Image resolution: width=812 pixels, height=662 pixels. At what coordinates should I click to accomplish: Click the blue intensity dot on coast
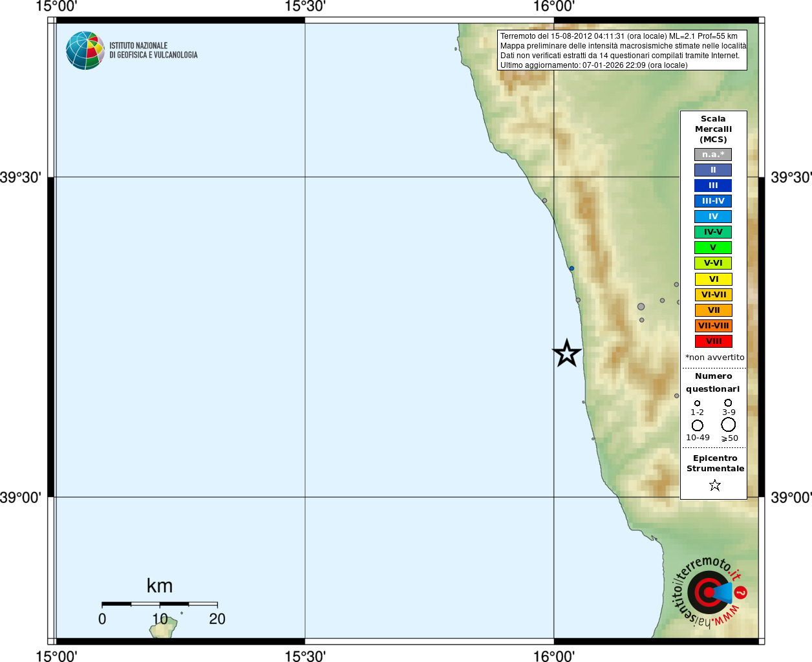click(572, 268)
